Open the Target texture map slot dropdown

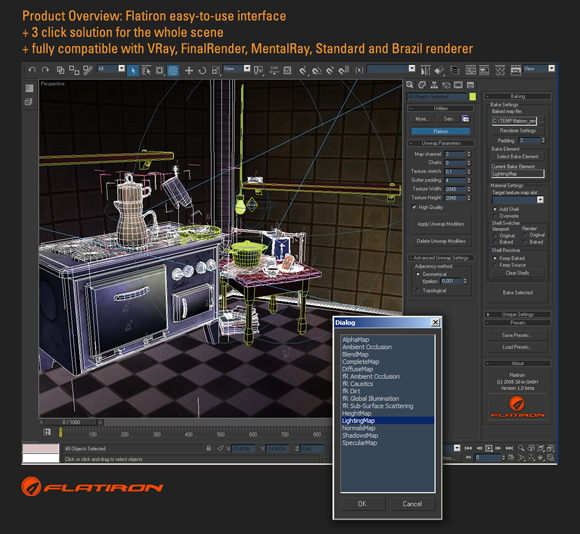click(x=518, y=200)
